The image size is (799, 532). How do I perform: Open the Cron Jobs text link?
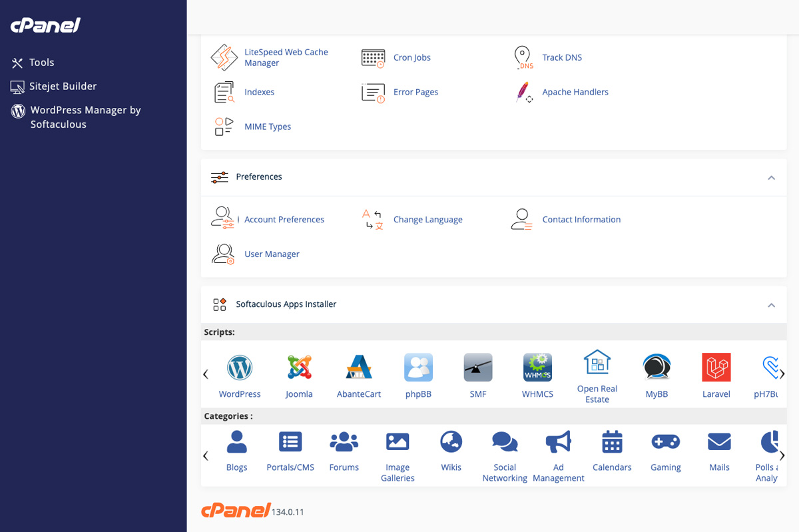click(412, 58)
